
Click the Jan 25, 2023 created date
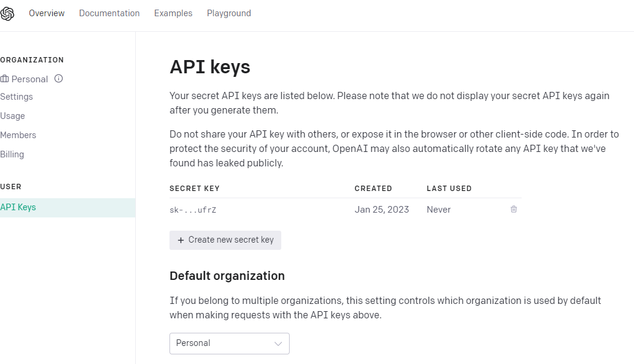pos(382,209)
